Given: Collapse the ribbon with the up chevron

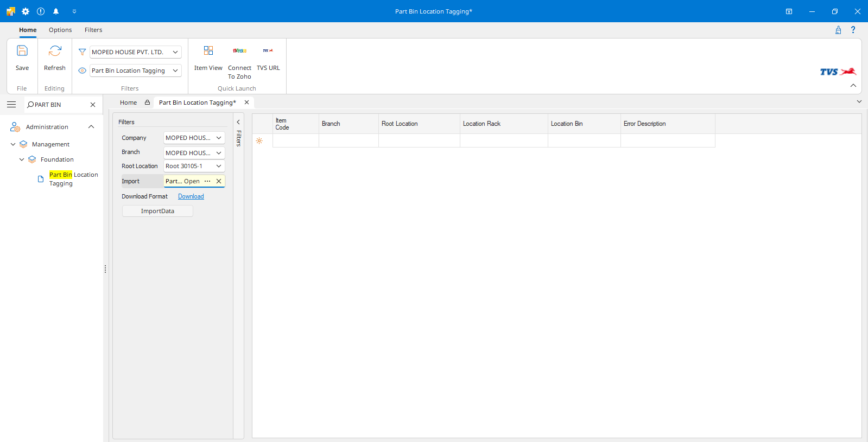Looking at the screenshot, I should coord(853,86).
